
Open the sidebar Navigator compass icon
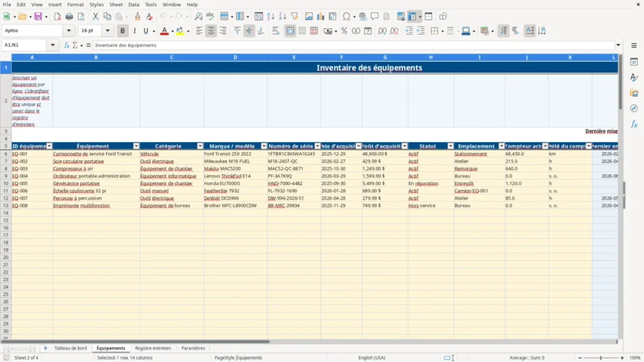[x=634, y=108]
